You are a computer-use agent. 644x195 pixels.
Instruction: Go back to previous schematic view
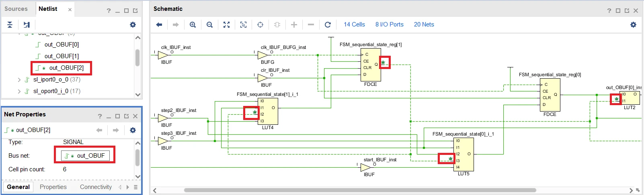pos(159,25)
